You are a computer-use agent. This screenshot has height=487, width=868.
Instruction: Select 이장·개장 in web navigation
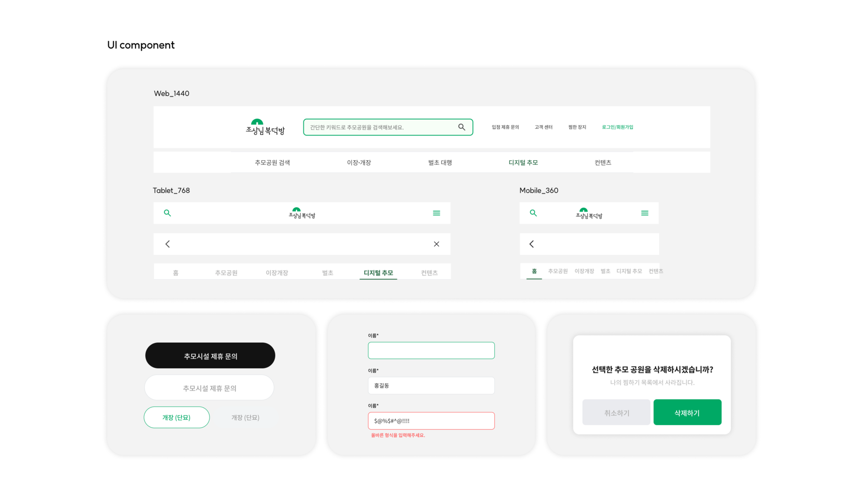click(x=359, y=162)
